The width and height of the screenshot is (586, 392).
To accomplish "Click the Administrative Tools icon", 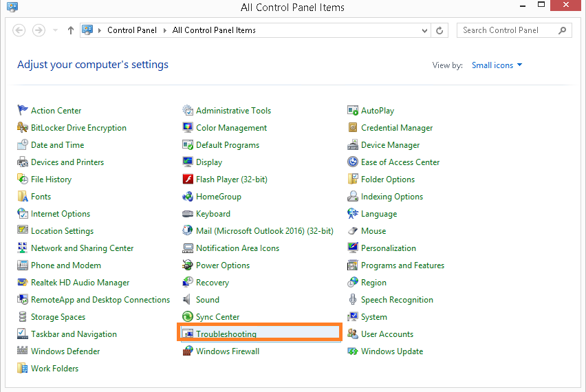I will [x=188, y=110].
